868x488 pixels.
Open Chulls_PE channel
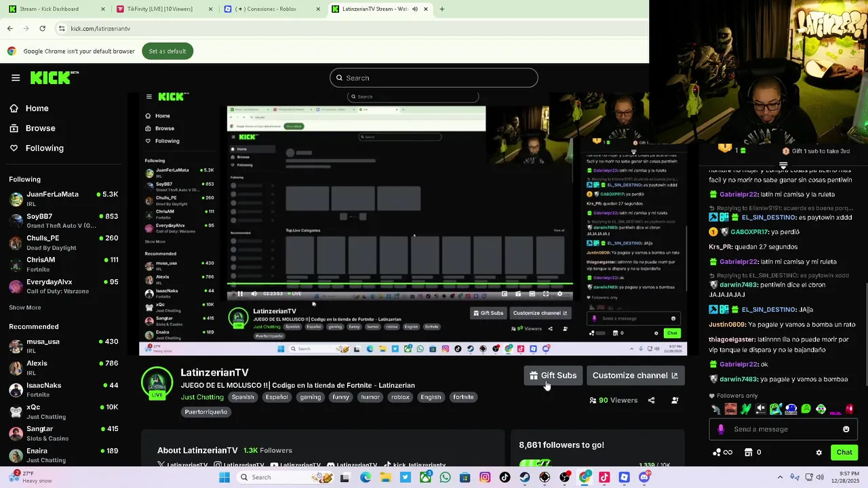[x=64, y=242]
